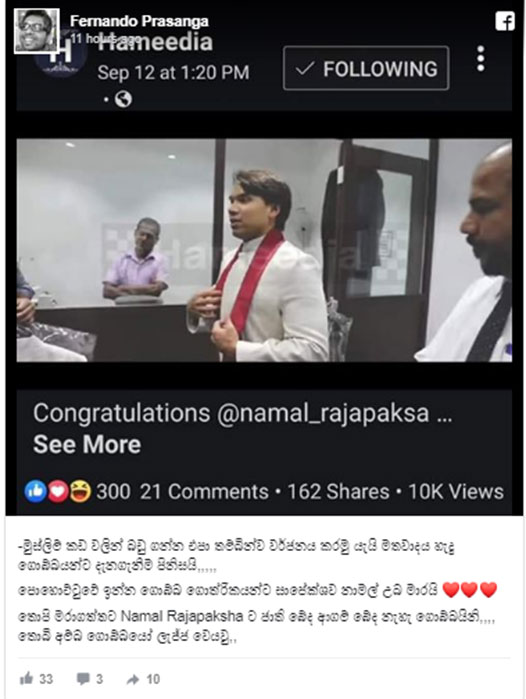
Task: Click the @namal_rajapaksa mention in caption
Action: pos(323,413)
